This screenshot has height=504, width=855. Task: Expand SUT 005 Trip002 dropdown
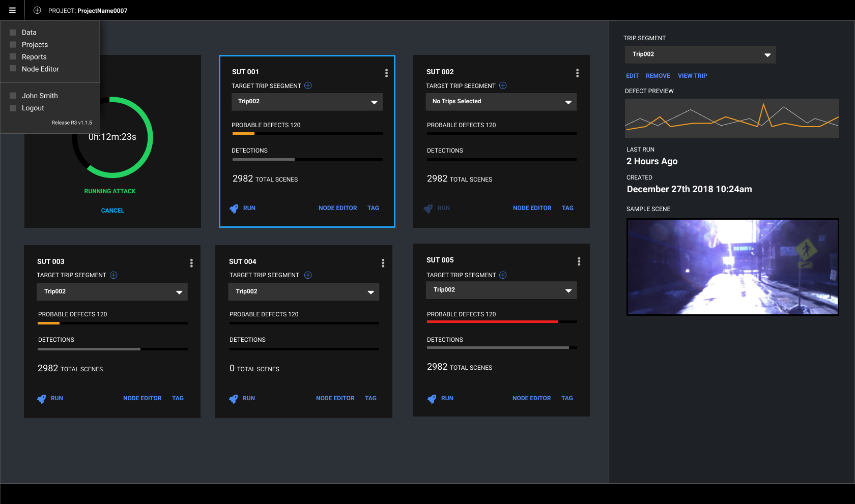point(501,290)
